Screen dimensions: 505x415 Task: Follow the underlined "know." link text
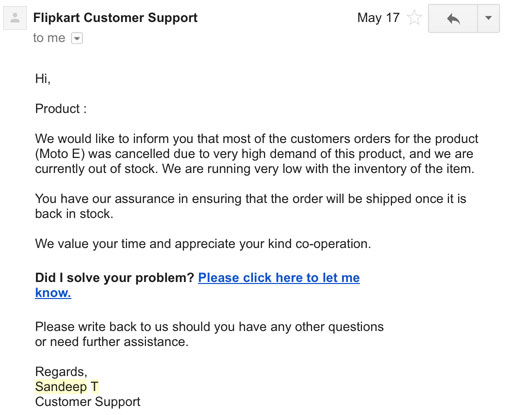click(53, 293)
